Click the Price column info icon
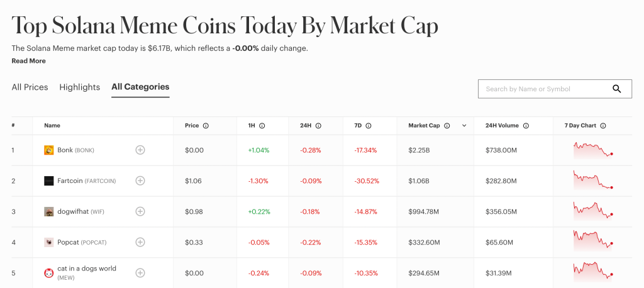644x288 pixels. (x=206, y=126)
